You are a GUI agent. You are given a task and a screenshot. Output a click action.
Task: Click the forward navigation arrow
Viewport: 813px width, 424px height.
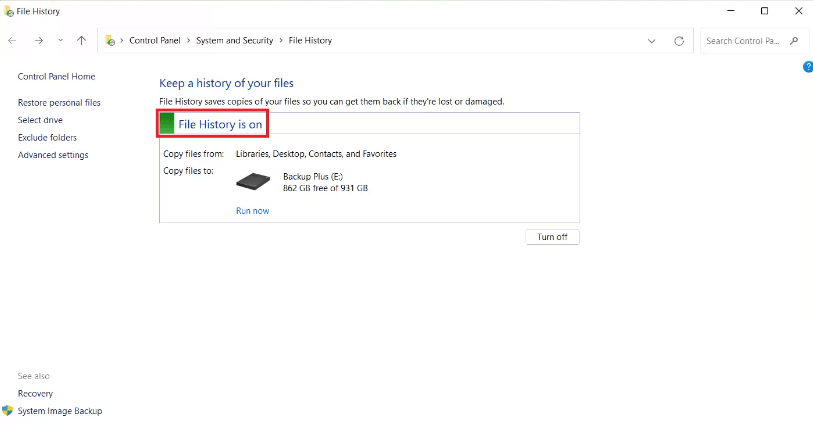coord(38,41)
